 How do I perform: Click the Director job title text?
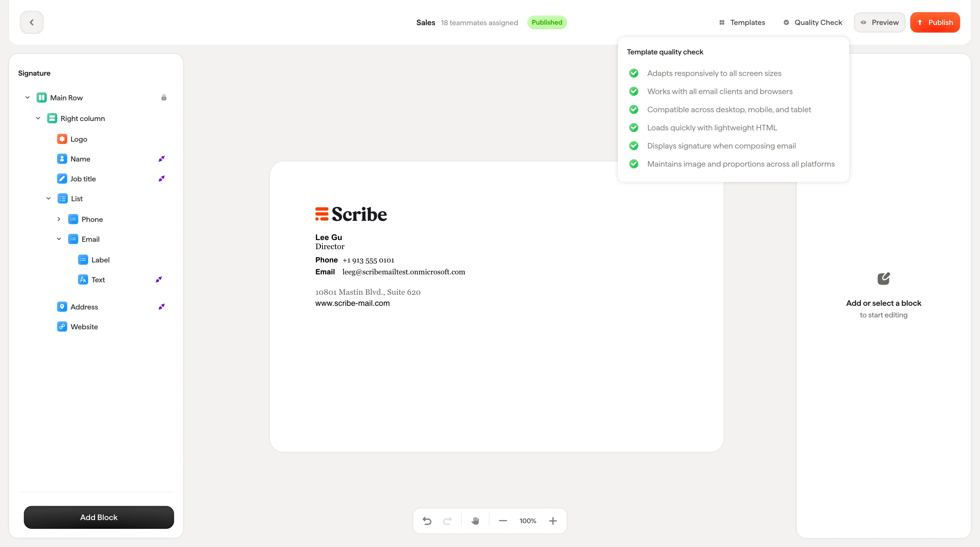pyautogui.click(x=330, y=246)
